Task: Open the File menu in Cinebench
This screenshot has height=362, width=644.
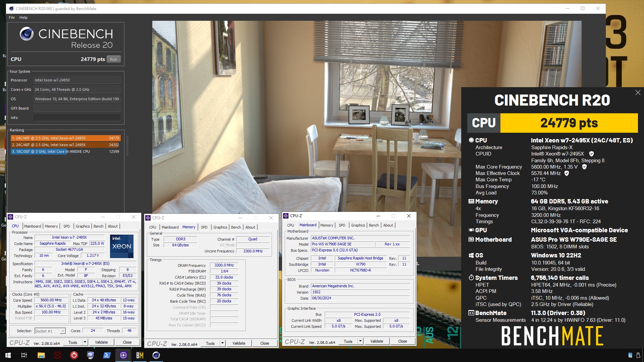Action: coord(12,17)
